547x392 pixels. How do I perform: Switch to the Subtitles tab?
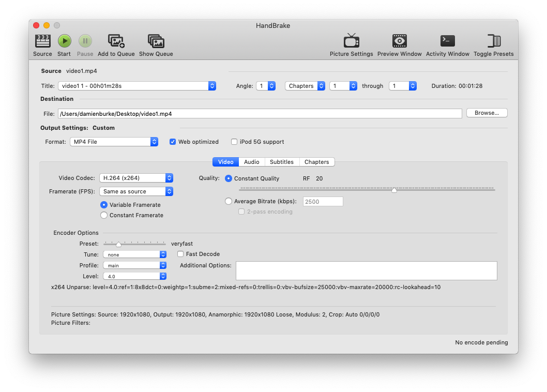[281, 162]
